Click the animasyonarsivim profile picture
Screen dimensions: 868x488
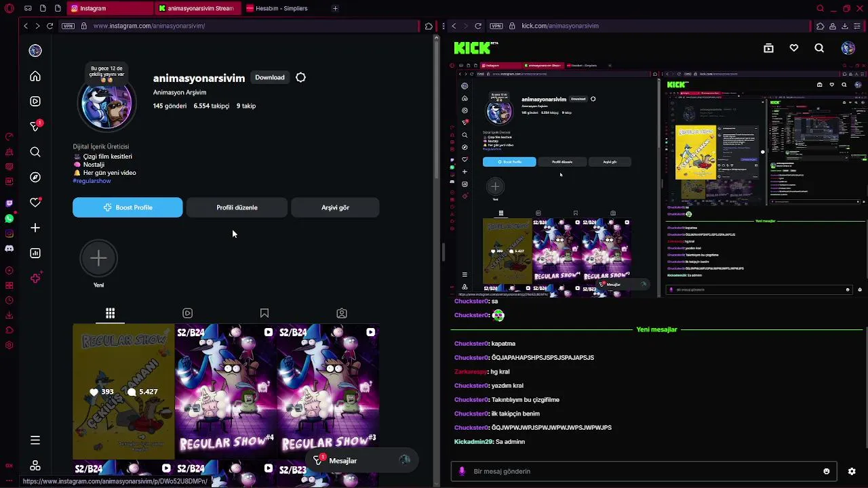[x=106, y=104]
